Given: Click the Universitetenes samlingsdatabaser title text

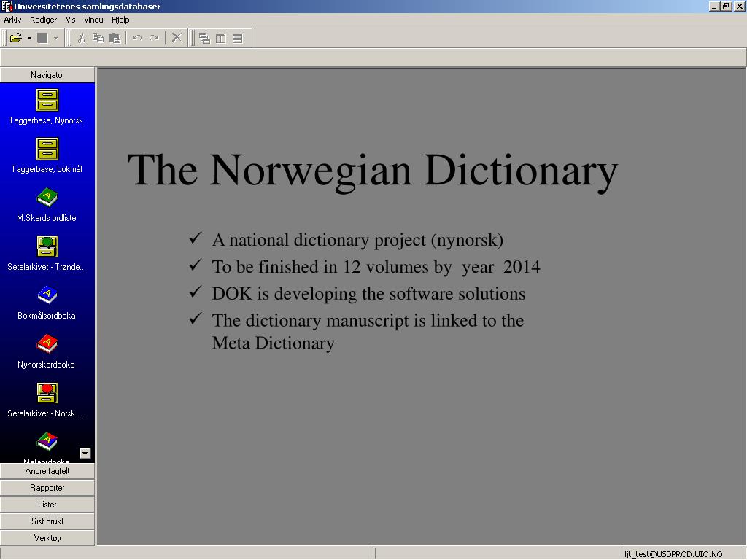Looking at the screenshot, I should click(88, 6).
